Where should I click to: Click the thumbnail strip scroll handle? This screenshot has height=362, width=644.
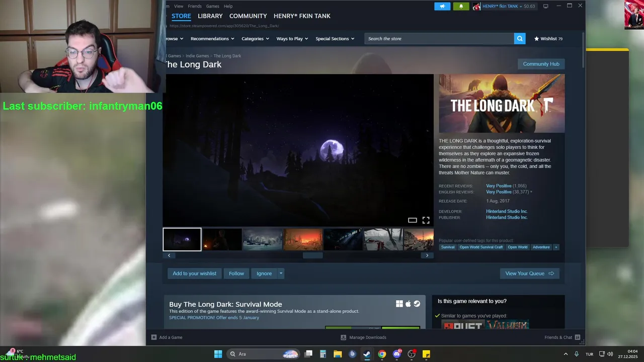[312, 255]
